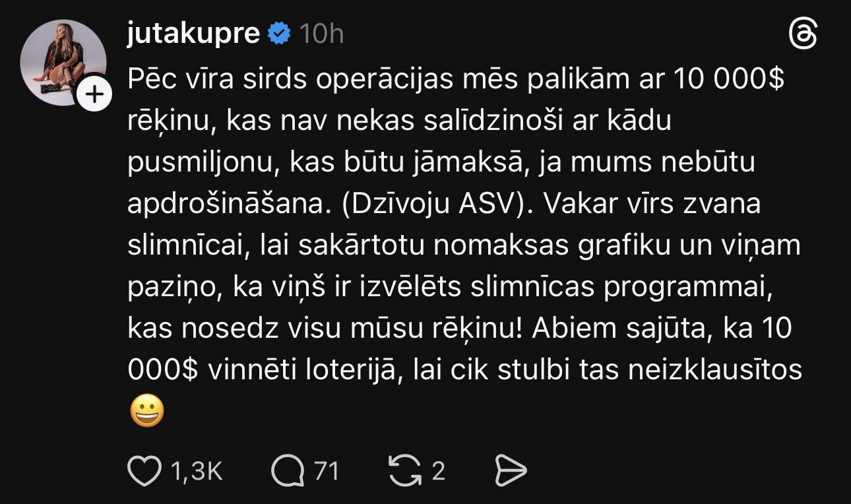The image size is (851, 504).
Task: Follow jutakupre with the plus button
Action: pyautogui.click(x=95, y=96)
